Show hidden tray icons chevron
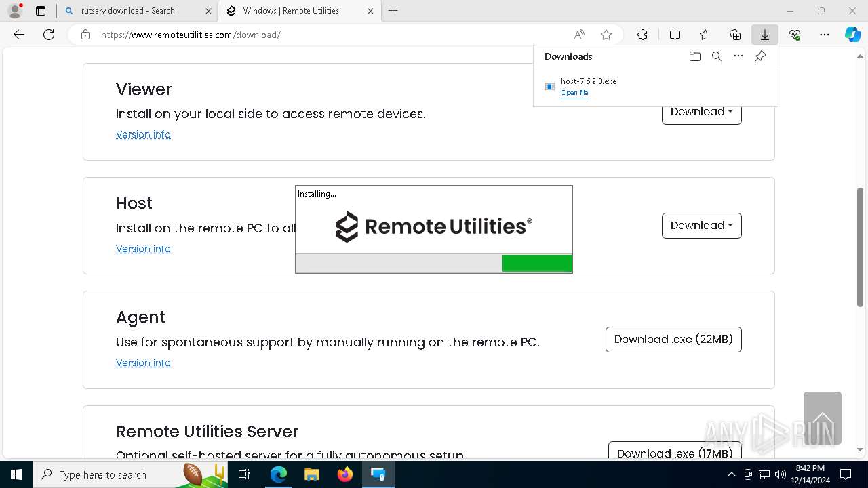 coord(731,474)
